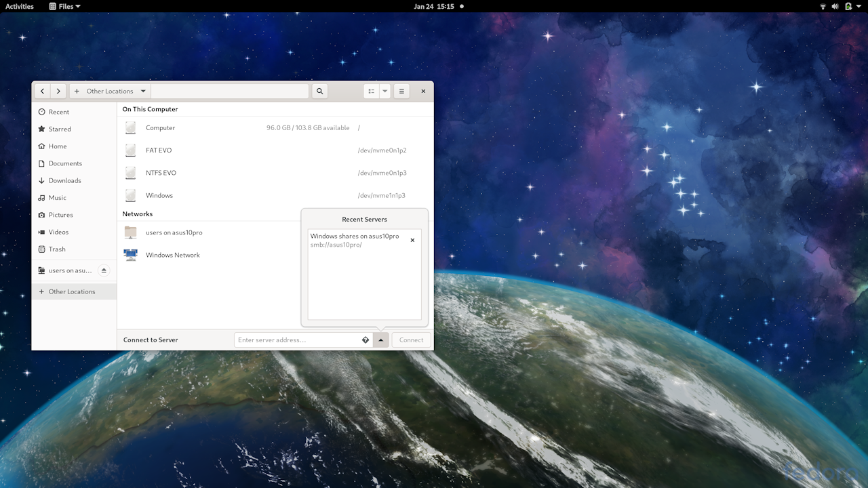The height and width of the screenshot is (488, 868).
Task: Click the Documents file icon
Action: 42,163
